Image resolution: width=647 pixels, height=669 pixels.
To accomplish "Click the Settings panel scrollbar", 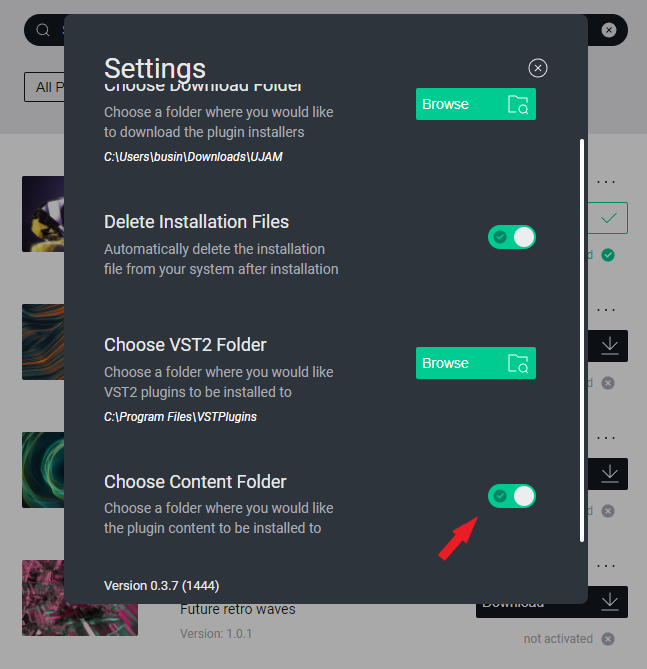I will click(582, 340).
